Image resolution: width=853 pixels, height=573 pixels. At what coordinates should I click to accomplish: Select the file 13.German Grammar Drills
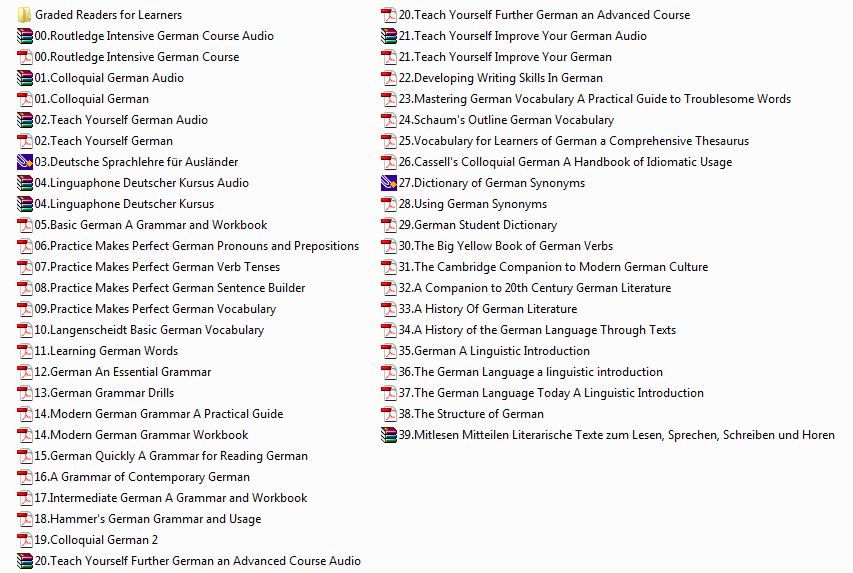click(x=104, y=393)
